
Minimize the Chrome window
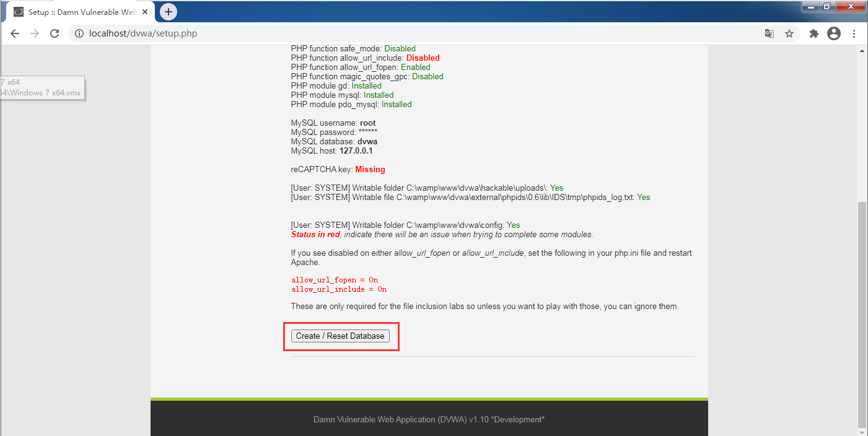pos(810,6)
